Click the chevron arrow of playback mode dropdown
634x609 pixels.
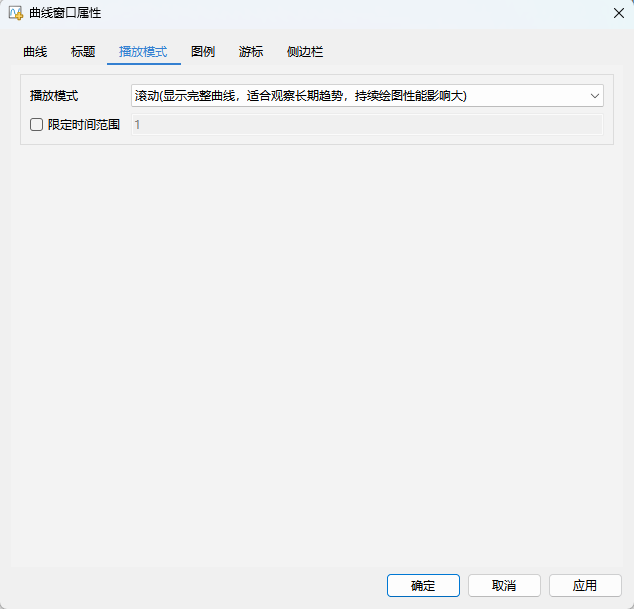coord(595,96)
